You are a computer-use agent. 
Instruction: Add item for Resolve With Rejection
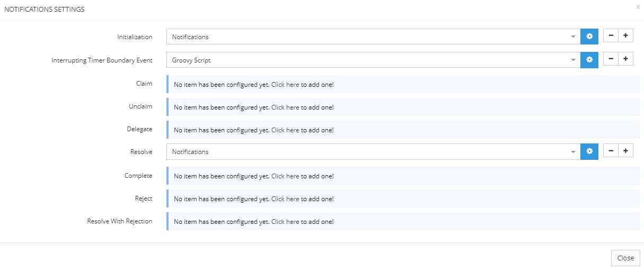pyautogui.click(x=285, y=222)
